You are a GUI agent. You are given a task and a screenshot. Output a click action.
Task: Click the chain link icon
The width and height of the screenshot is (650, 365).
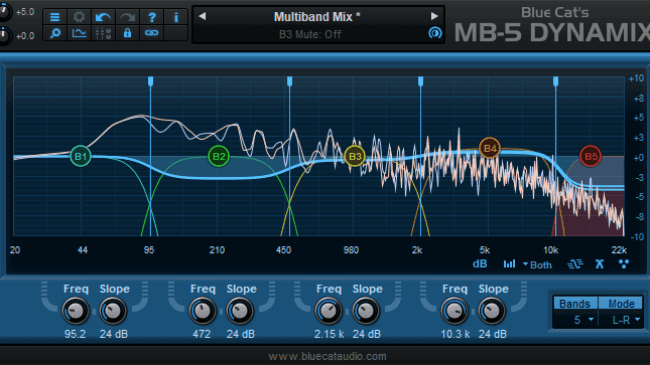coord(152,33)
